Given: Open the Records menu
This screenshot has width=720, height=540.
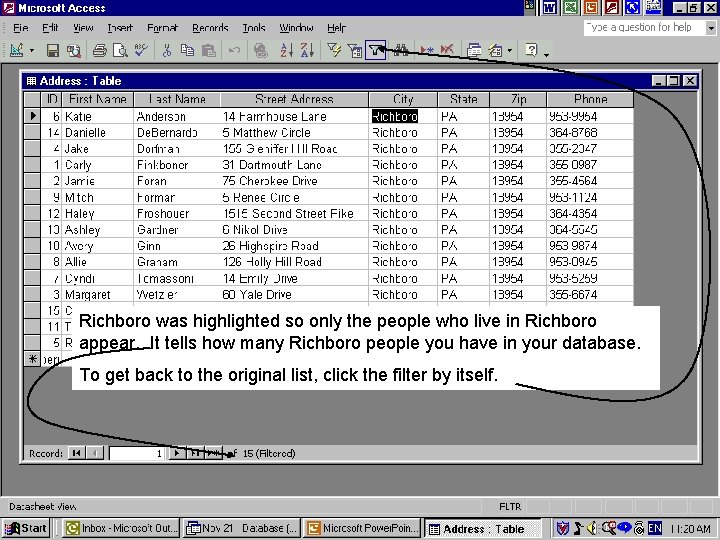Looking at the screenshot, I should click(x=210, y=28).
